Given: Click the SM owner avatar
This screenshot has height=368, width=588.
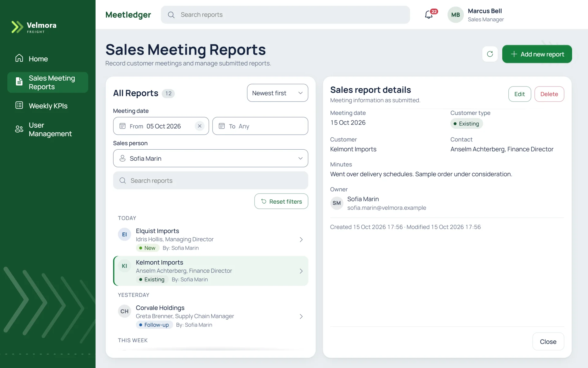Looking at the screenshot, I should click(337, 203).
